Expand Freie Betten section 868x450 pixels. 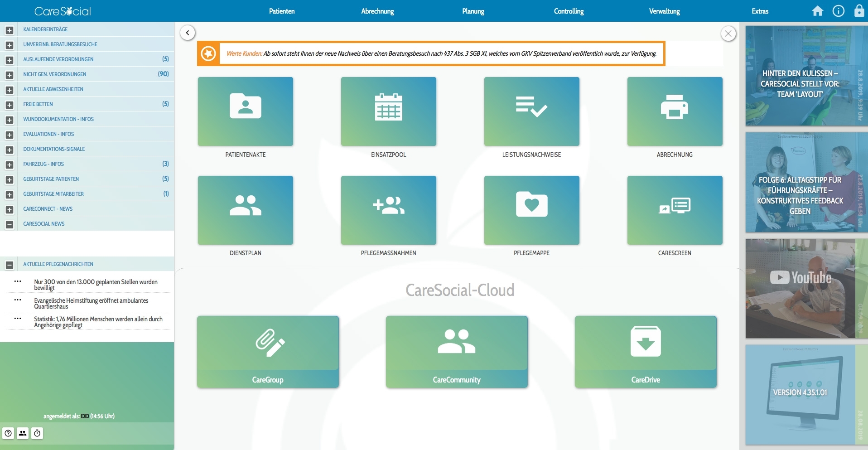pyautogui.click(x=9, y=105)
